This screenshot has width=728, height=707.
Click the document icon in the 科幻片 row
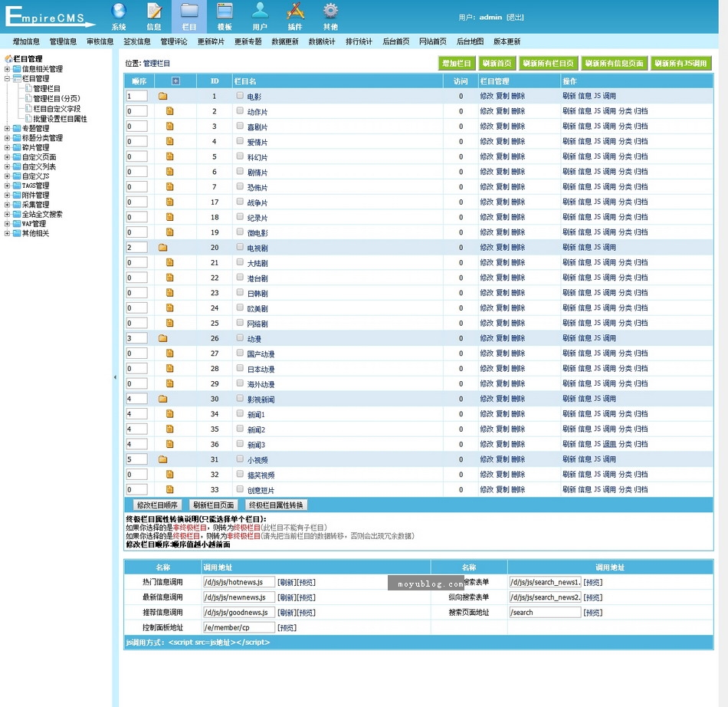coord(170,156)
